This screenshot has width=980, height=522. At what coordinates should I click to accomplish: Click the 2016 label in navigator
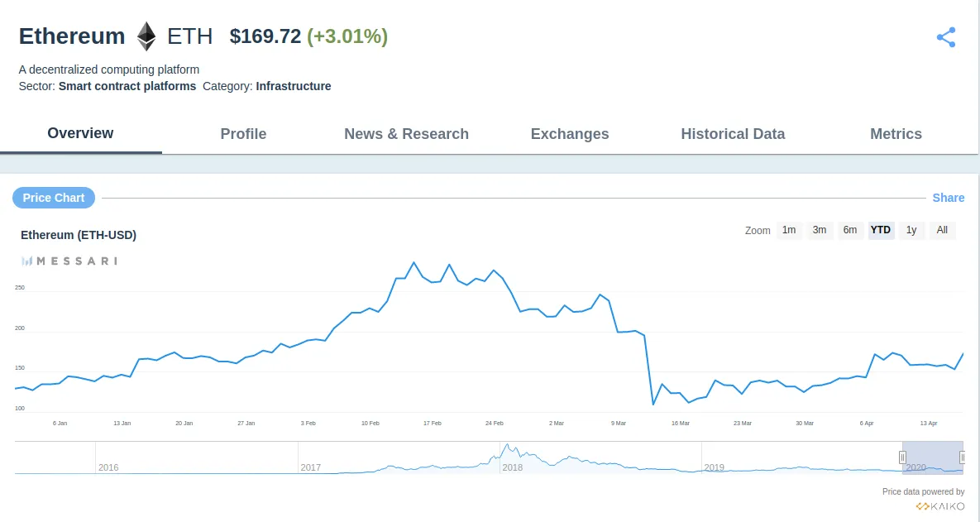(108, 467)
